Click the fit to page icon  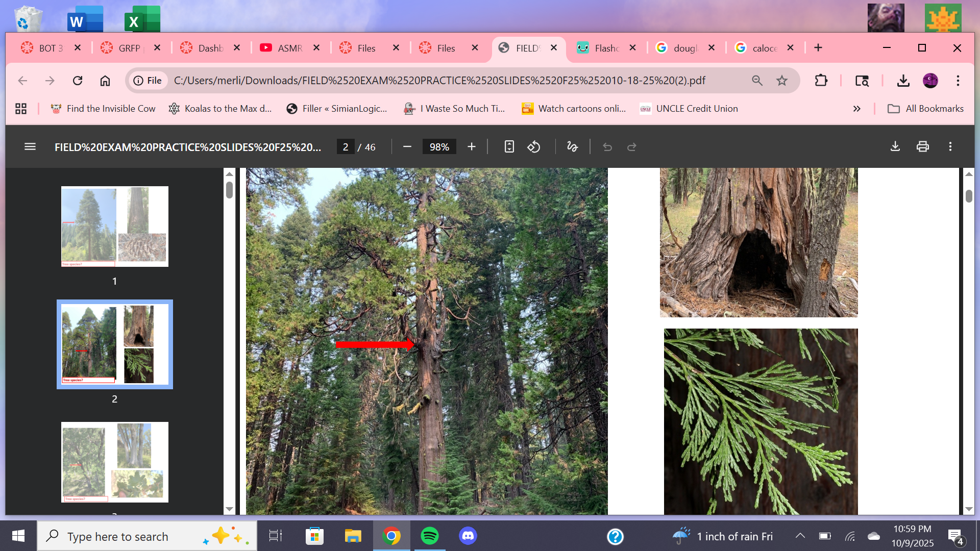(509, 147)
